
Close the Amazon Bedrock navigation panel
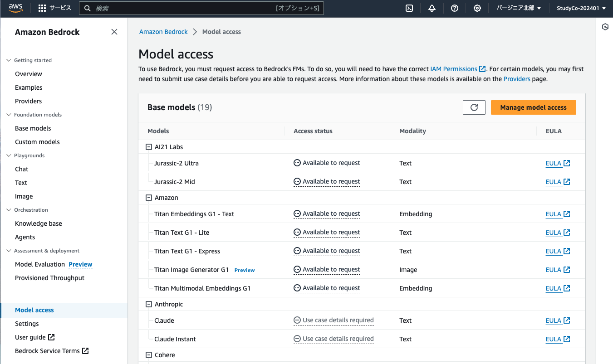pyautogui.click(x=114, y=32)
